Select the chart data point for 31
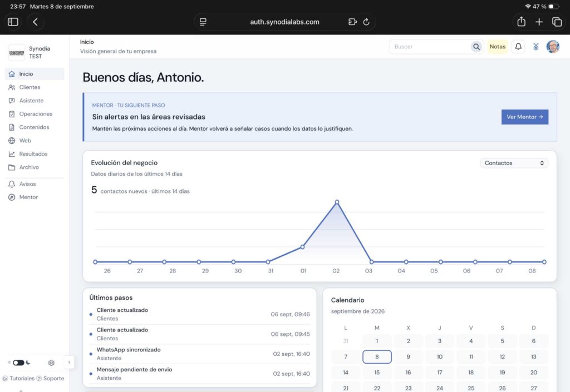 pos(268,262)
